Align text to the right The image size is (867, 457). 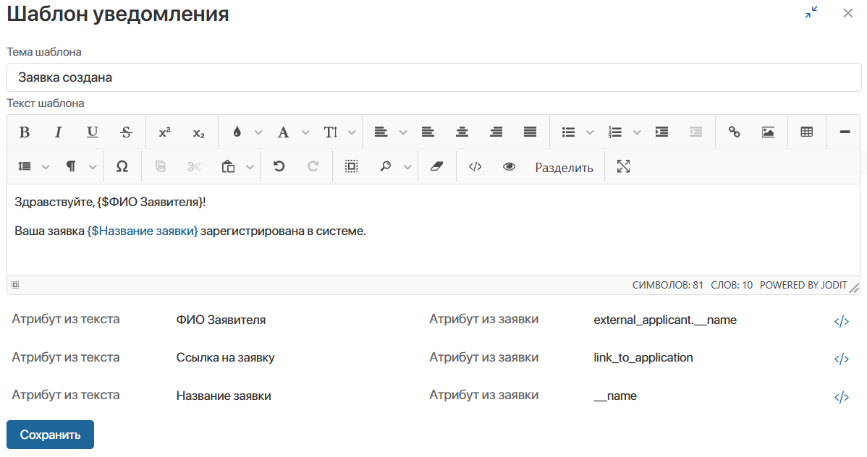point(496,133)
